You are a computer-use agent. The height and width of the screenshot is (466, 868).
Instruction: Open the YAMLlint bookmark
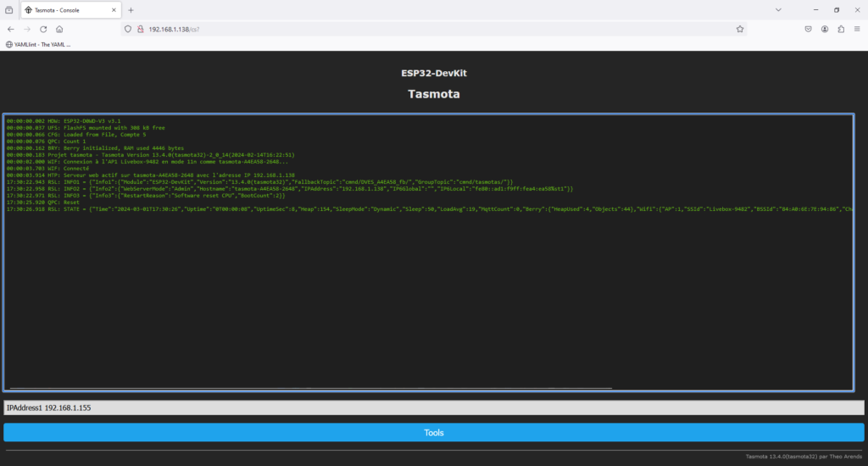click(39, 44)
